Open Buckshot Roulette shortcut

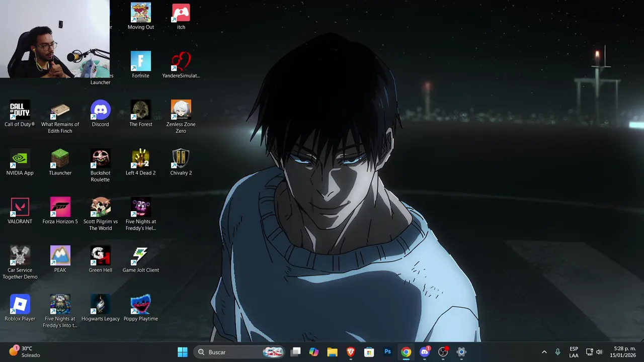[x=101, y=165]
